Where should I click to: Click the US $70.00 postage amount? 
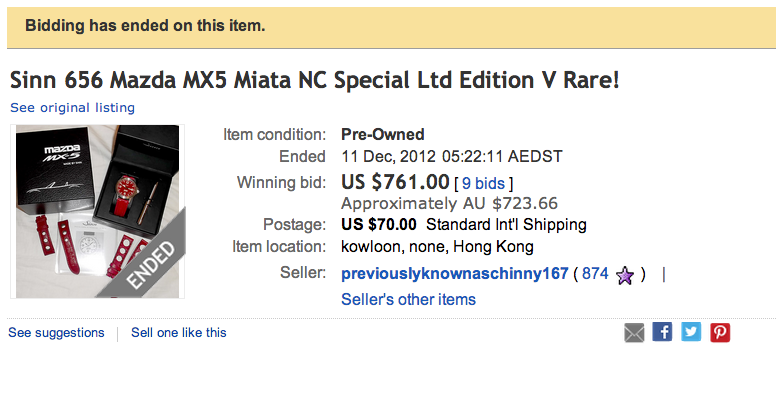[x=379, y=224]
